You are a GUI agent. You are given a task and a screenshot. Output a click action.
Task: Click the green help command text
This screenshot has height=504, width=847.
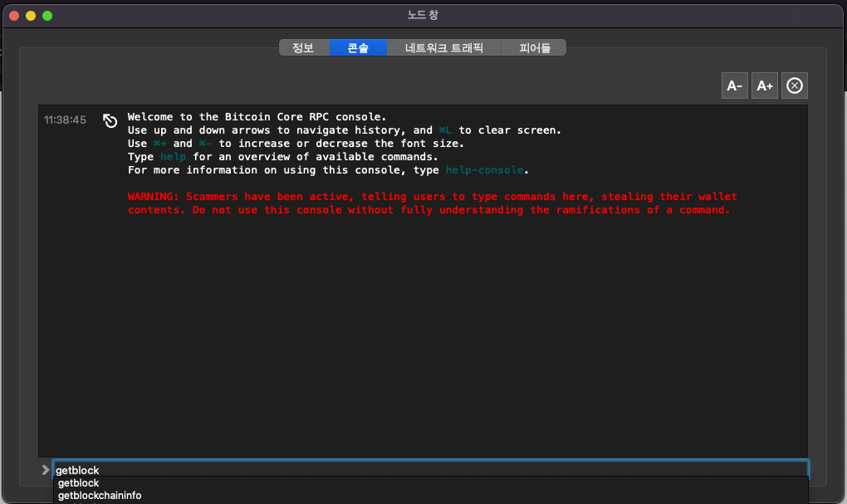coord(173,157)
